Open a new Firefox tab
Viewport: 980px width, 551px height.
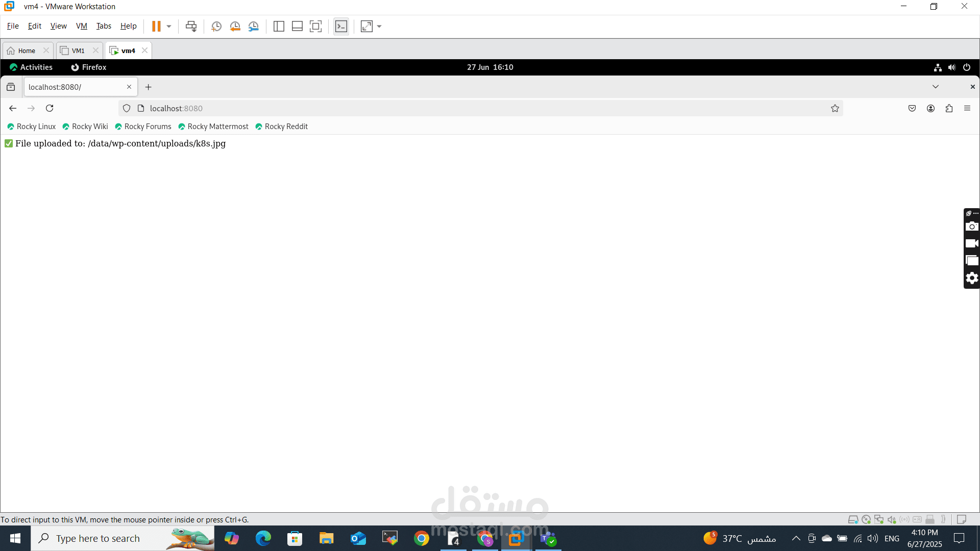pos(149,87)
